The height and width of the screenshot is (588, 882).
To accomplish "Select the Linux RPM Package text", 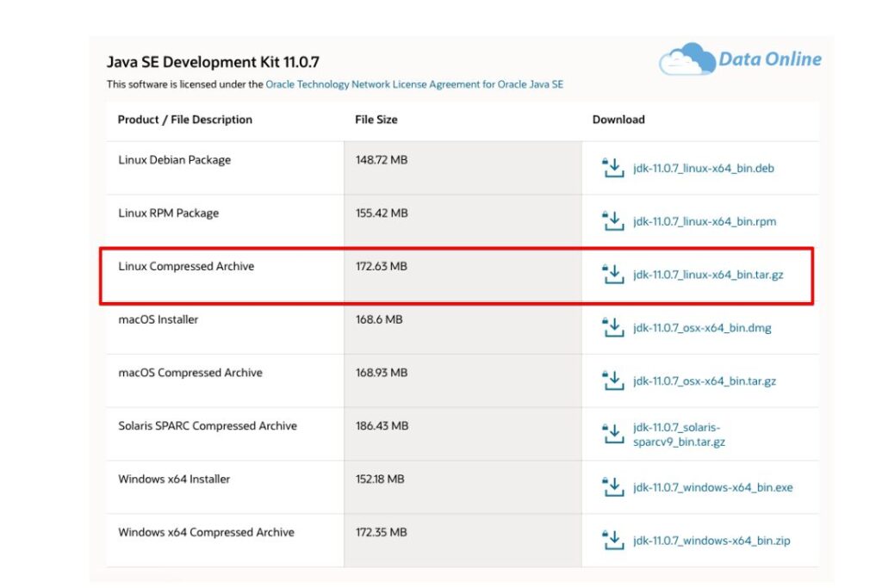I will (x=168, y=213).
